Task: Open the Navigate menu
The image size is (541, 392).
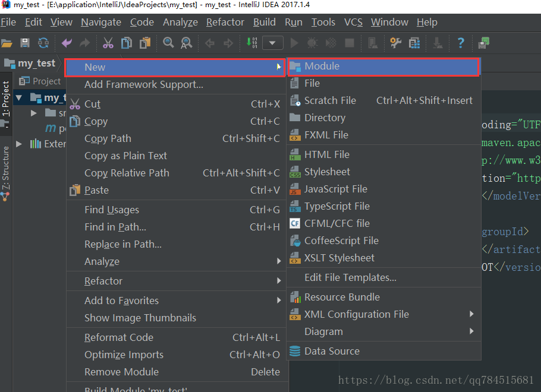Action: pos(101,22)
